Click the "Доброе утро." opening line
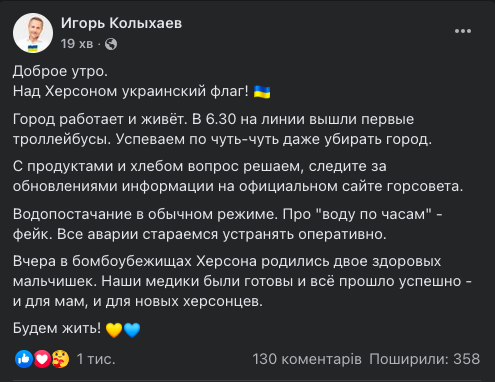The width and height of the screenshot is (495, 382). tap(60, 71)
